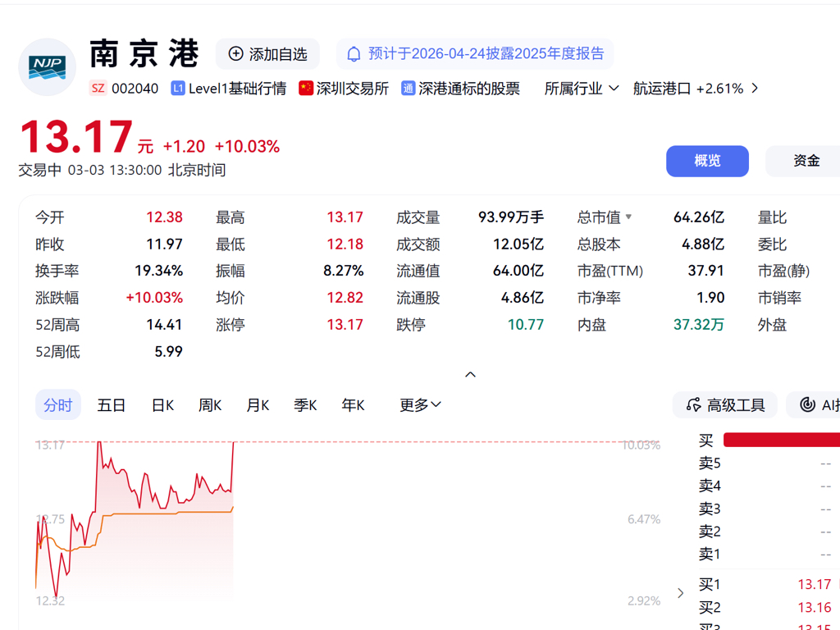Click the 高级工具 tool icon
Image resolution: width=840 pixels, height=630 pixels.
(693, 405)
